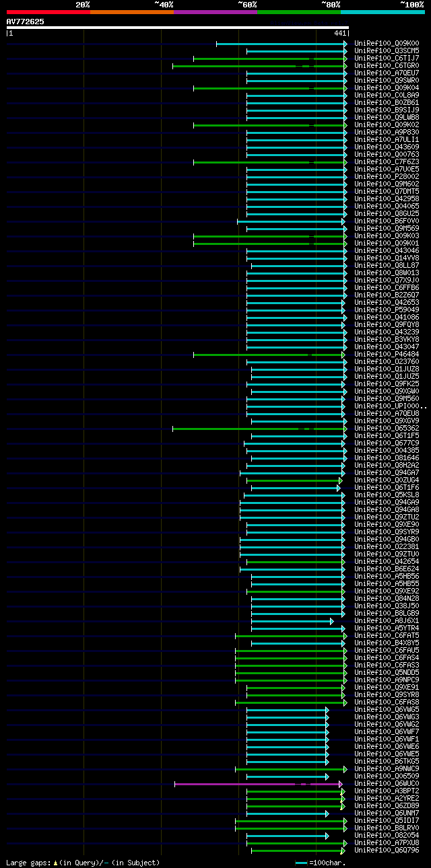This screenshot has height=868, width=431.
Task: Select the UniRef100_Q84N28 label
Action: (387, 598)
